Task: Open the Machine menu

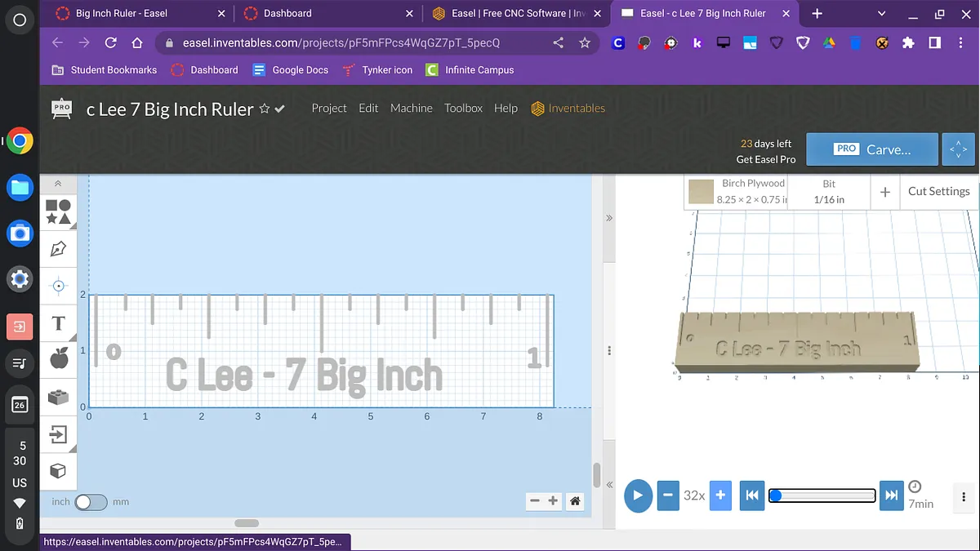Action: click(x=411, y=108)
